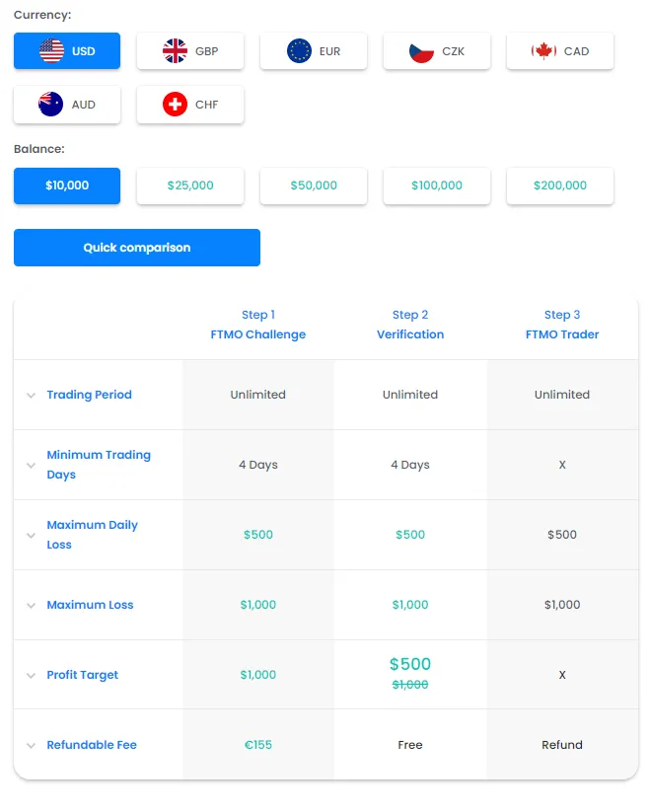Click the UK flag icon on GBP
The width and height of the screenshot is (650, 812).
tap(175, 50)
